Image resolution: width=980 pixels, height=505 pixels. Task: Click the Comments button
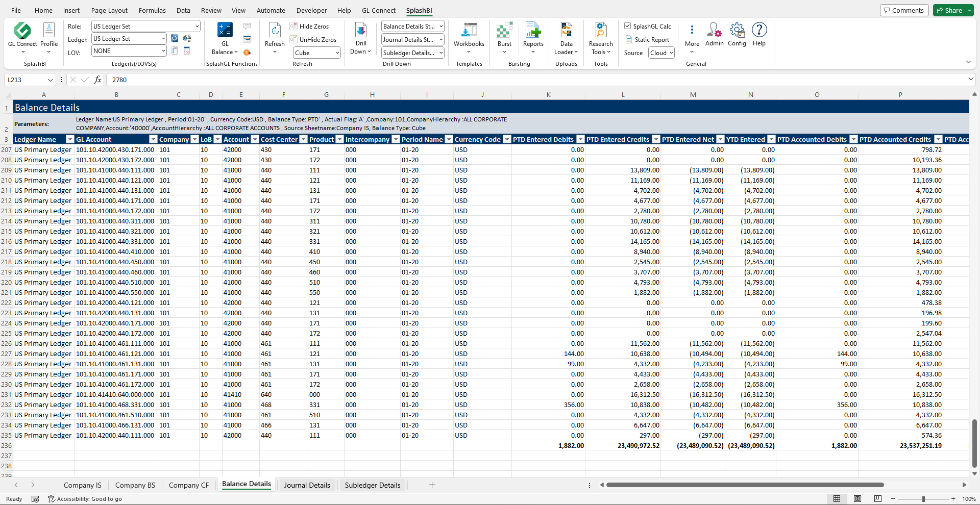click(904, 10)
